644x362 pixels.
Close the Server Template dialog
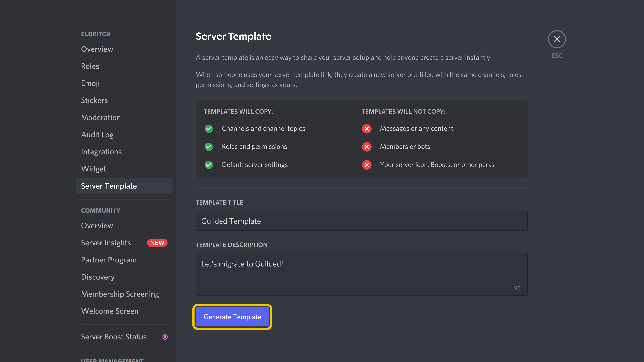point(557,39)
